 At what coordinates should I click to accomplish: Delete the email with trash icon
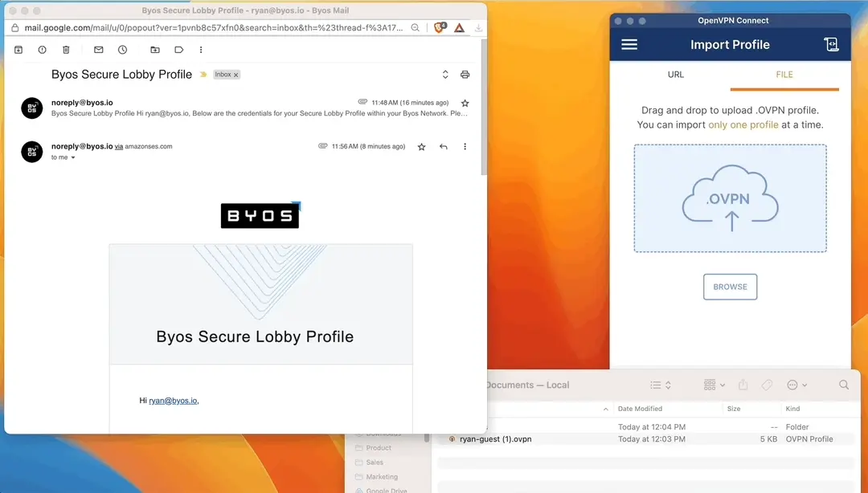66,50
